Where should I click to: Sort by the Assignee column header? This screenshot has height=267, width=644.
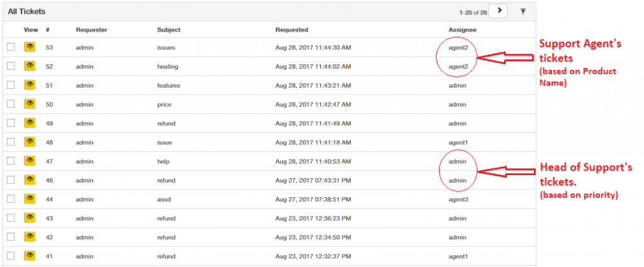[462, 30]
